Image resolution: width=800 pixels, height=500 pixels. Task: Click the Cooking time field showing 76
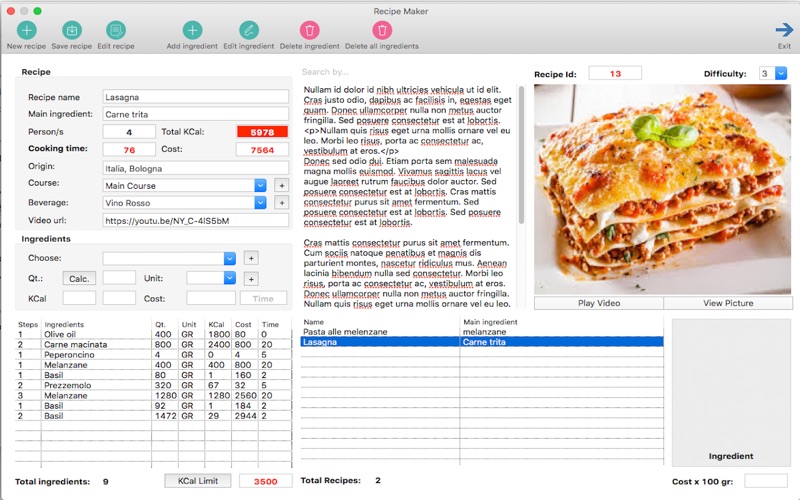pyautogui.click(x=129, y=149)
